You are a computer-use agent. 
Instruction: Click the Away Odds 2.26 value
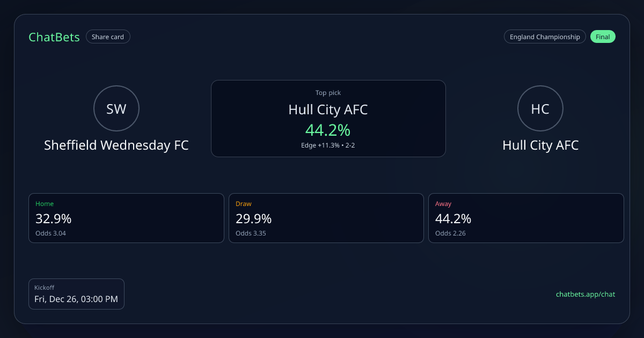coord(450,233)
